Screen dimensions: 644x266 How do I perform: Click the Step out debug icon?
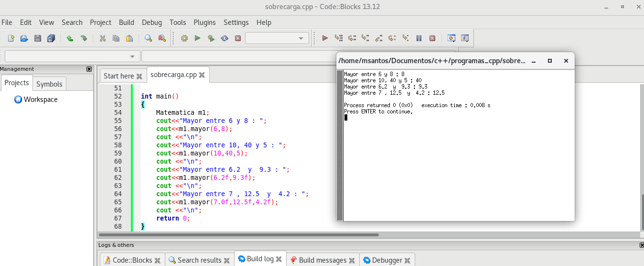pyautogui.click(x=379, y=38)
